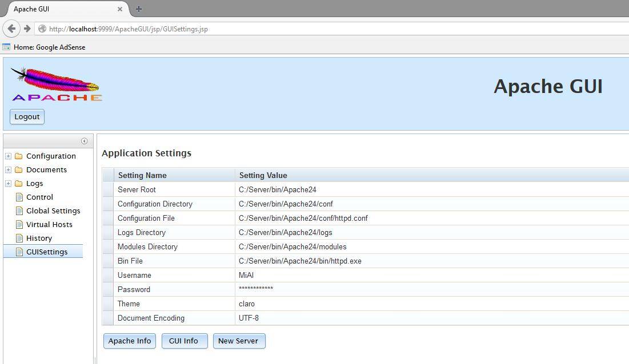
Task: Open Virtual Hosts from the sidebar
Action: [49, 224]
